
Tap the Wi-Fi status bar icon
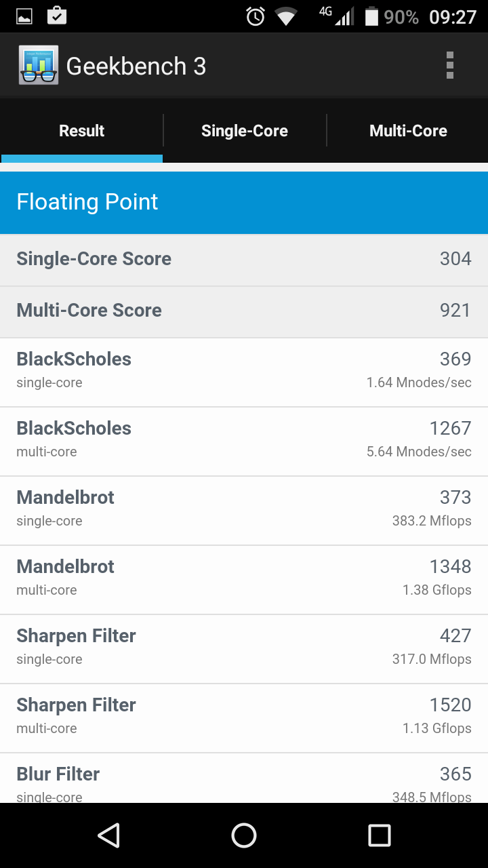(286, 16)
